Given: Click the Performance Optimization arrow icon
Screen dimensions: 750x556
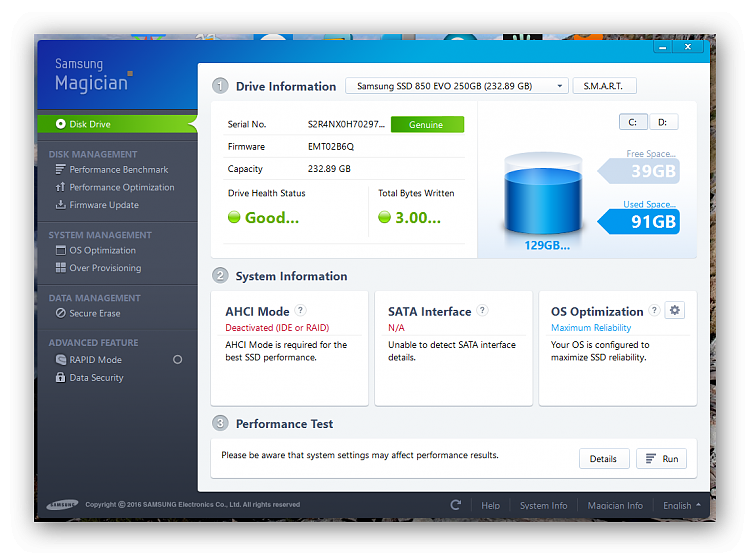Looking at the screenshot, I should (60, 187).
